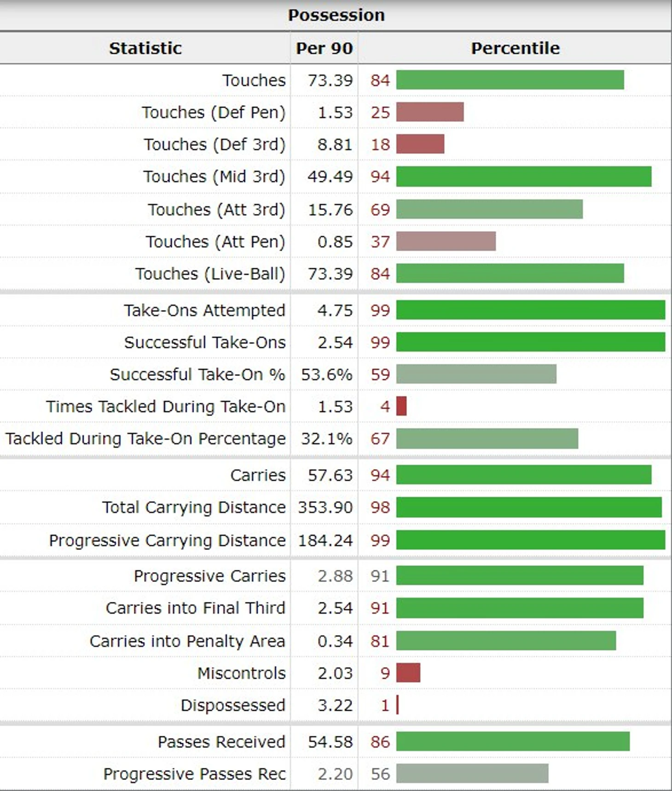Click the Dispossessed stat label
This screenshot has width=672, height=791.
coord(233,705)
